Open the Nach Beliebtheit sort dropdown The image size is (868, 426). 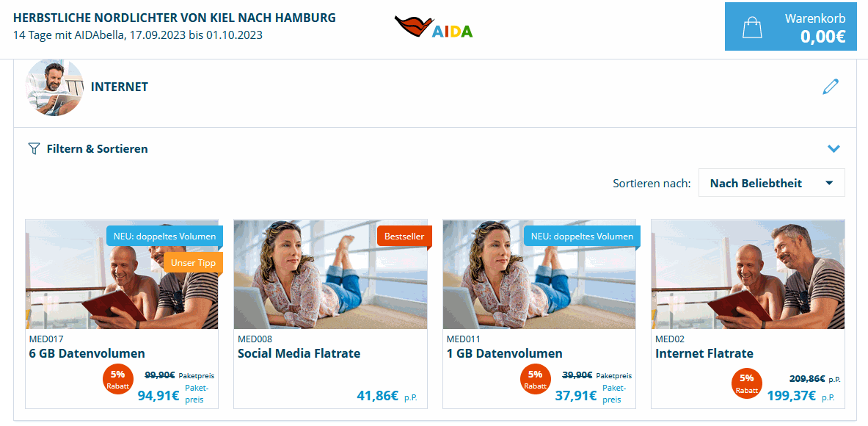pos(772,183)
